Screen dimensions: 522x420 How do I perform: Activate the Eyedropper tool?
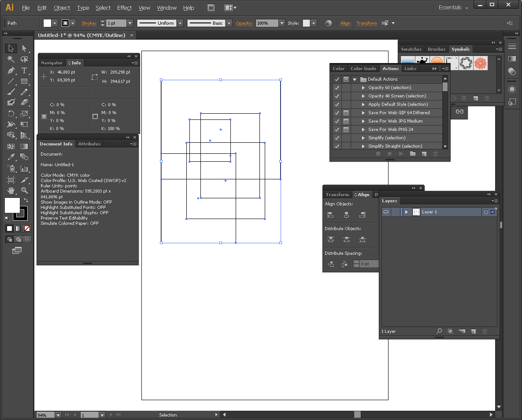tap(11, 157)
